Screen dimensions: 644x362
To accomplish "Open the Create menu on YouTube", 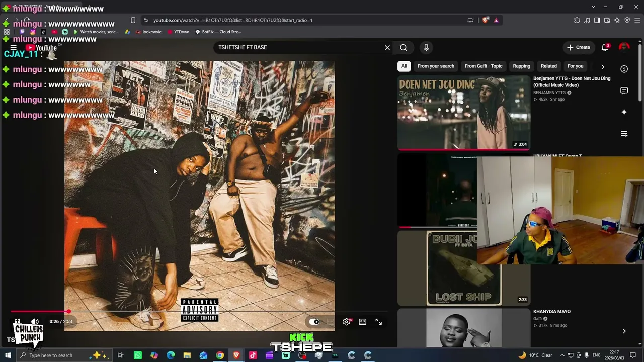I will coord(579,47).
